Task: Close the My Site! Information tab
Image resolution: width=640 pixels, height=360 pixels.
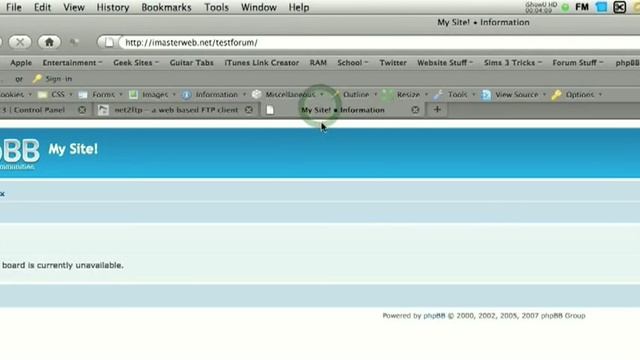Action: pos(415,110)
